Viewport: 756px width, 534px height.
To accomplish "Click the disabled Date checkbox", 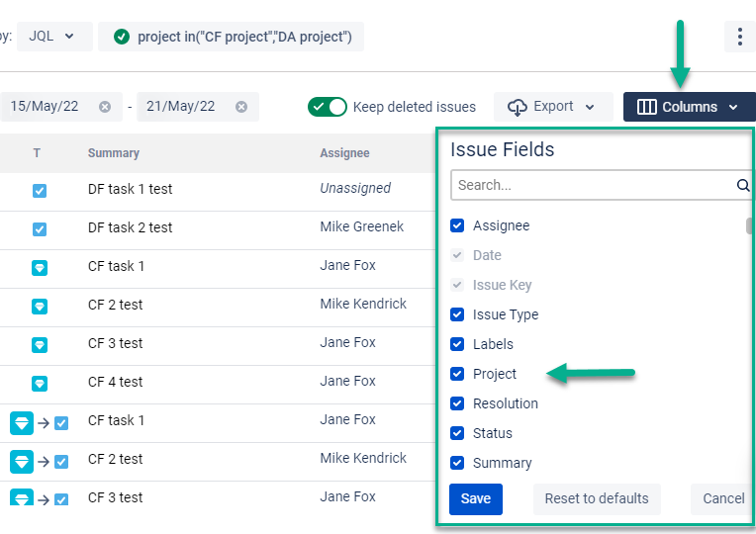I will tap(457, 255).
